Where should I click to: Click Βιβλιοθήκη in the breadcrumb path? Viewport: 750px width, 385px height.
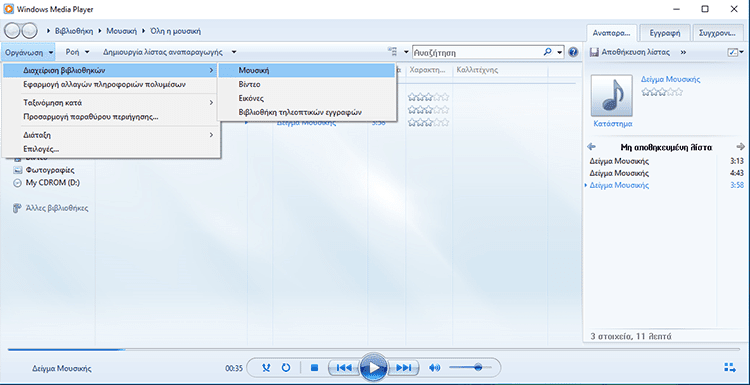pyautogui.click(x=73, y=31)
